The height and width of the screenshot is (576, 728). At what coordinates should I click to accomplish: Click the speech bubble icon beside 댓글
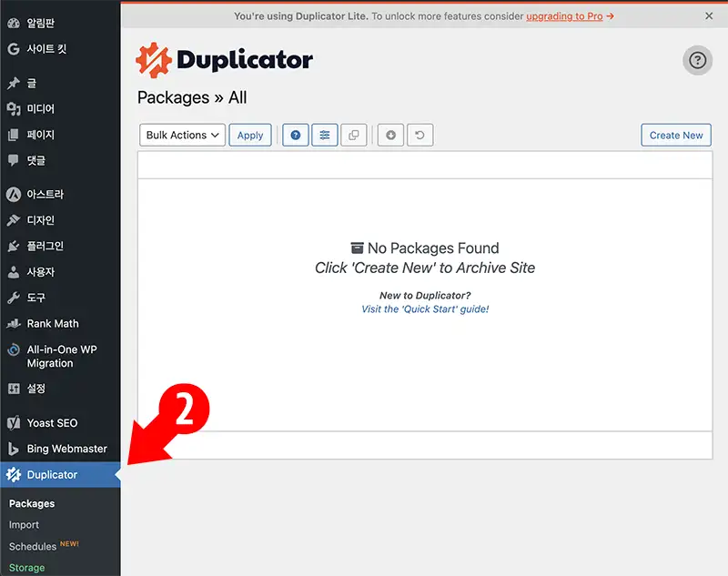click(14, 160)
